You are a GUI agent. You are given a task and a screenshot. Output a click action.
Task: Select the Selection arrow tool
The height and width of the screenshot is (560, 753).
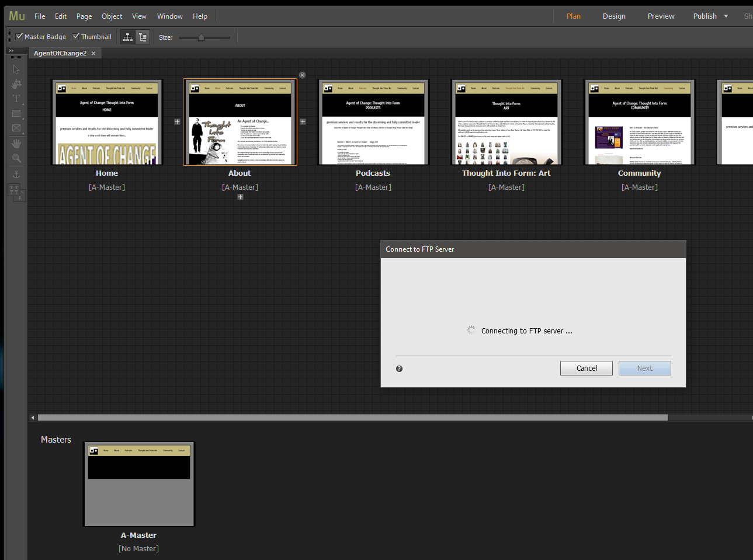coord(16,69)
